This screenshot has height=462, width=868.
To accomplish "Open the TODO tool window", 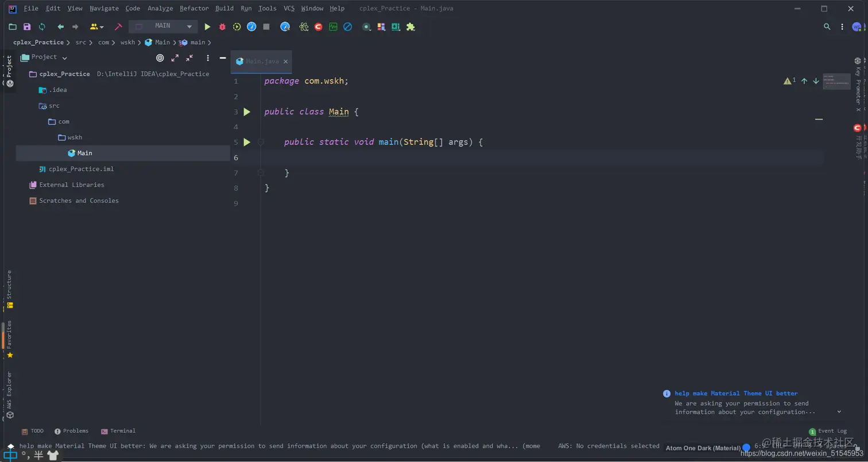I will (32, 431).
